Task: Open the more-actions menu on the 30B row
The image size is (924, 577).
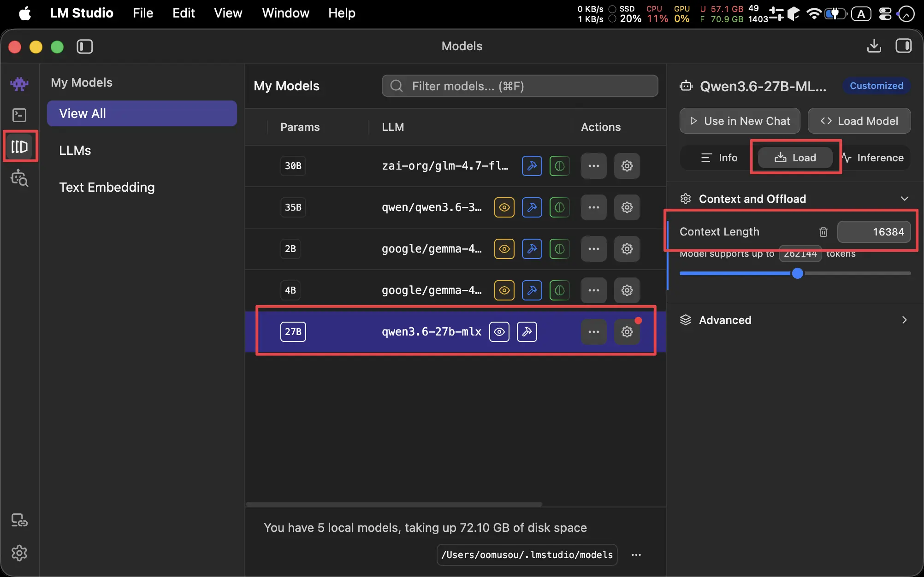Action: 594,166
